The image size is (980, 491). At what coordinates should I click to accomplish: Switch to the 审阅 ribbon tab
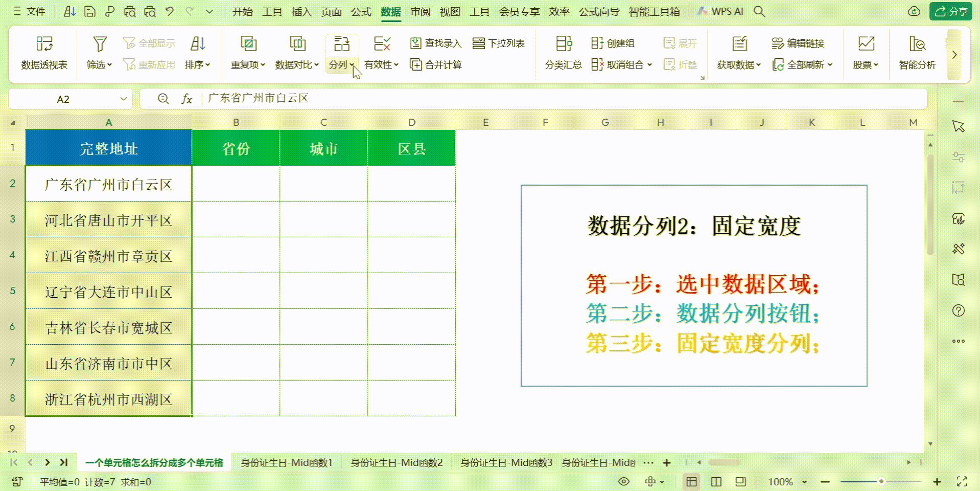pos(421,11)
